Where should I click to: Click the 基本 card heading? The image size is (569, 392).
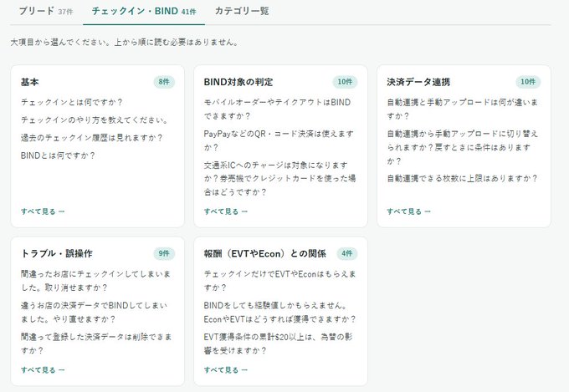click(30, 82)
